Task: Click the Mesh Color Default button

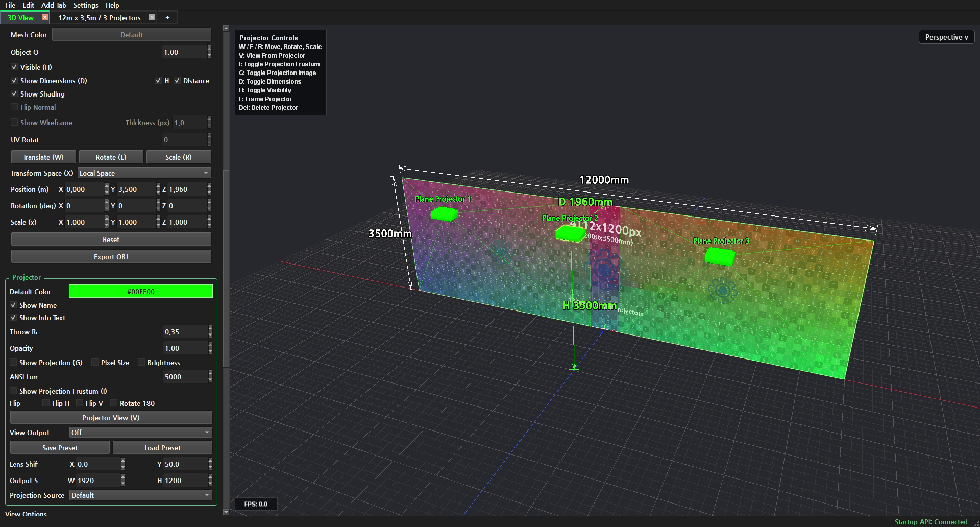Action: click(x=132, y=35)
